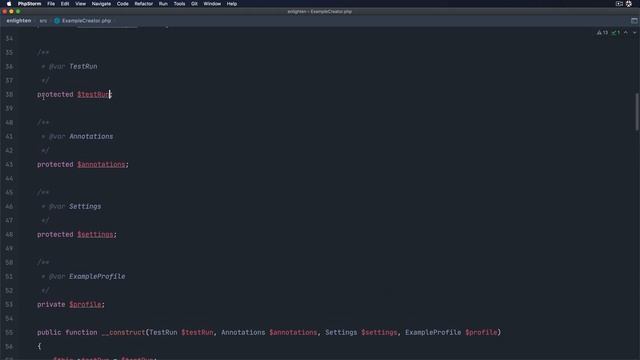Click Annotations in the line 41 docblock
The image size is (640, 360).
tap(91, 136)
